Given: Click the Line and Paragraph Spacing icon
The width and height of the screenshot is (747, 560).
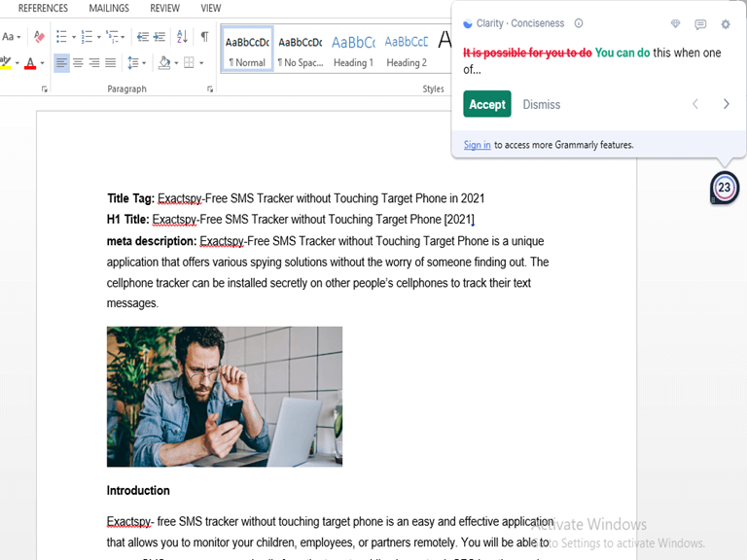Looking at the screenshot, I should click(133, 62).
